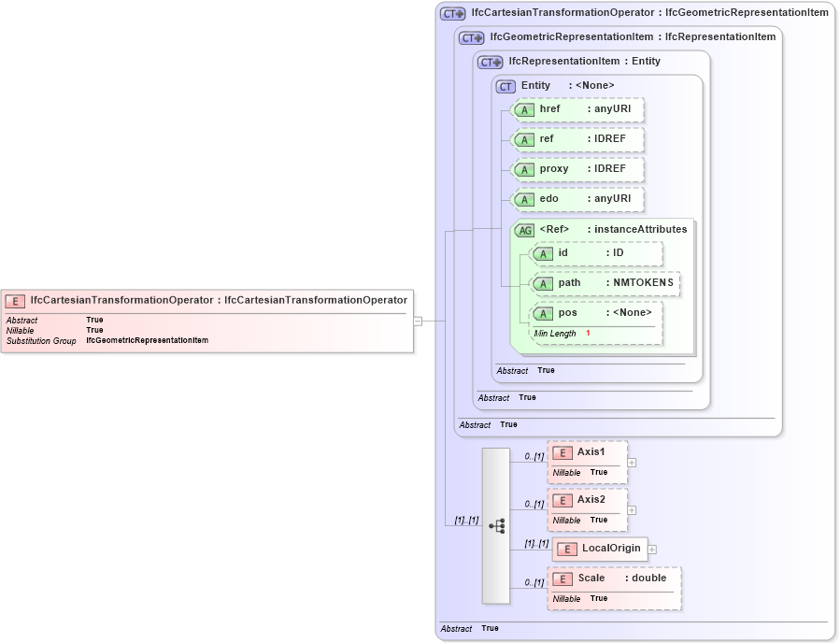Click the sequence compositor symbol in the diagram
This screenshot has height=643, width=840.
(497, 525)
